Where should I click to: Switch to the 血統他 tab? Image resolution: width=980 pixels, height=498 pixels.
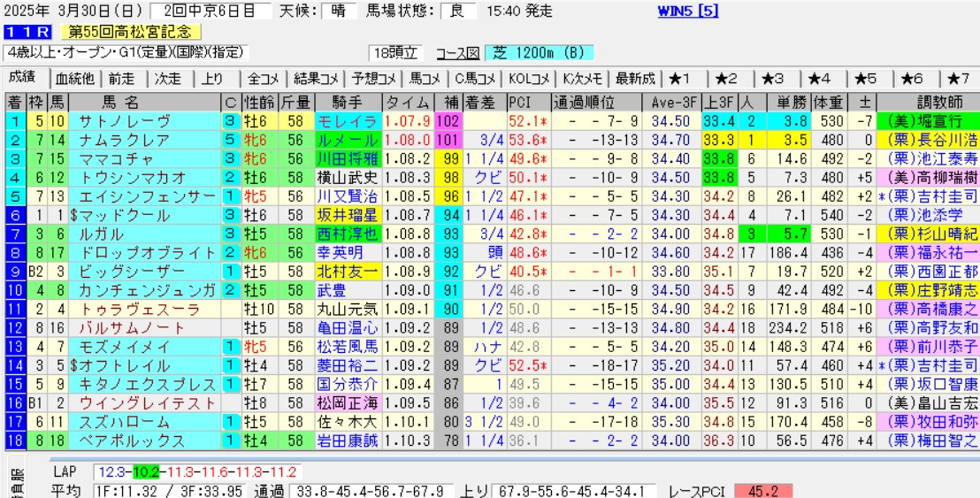(74, 78)
